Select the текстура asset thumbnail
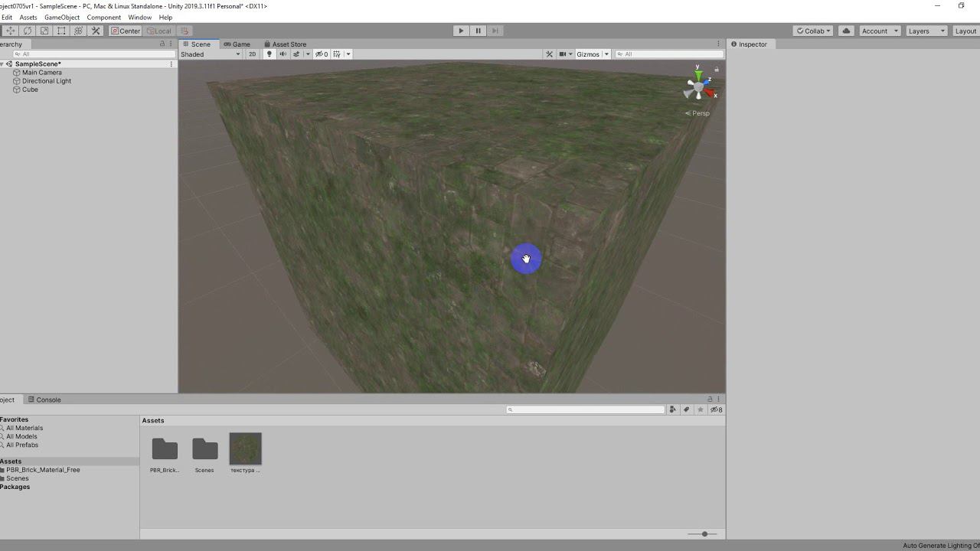 (x=245, y=448)
